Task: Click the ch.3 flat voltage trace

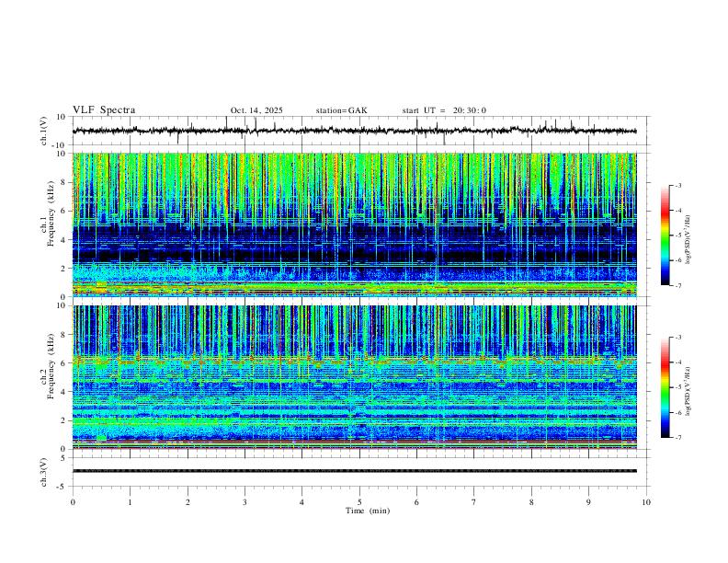Action: point(354,471)
